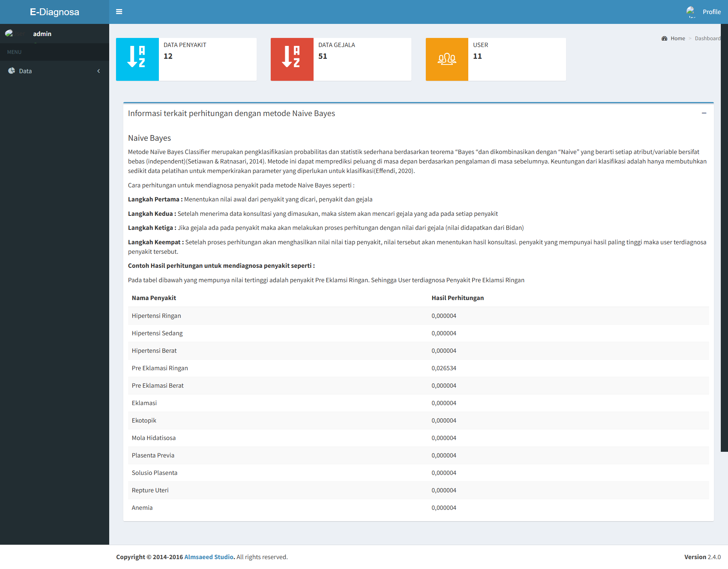Open the Profile dropdown menu
This screenshot has width=728, height=569.
tap(711, 12)
